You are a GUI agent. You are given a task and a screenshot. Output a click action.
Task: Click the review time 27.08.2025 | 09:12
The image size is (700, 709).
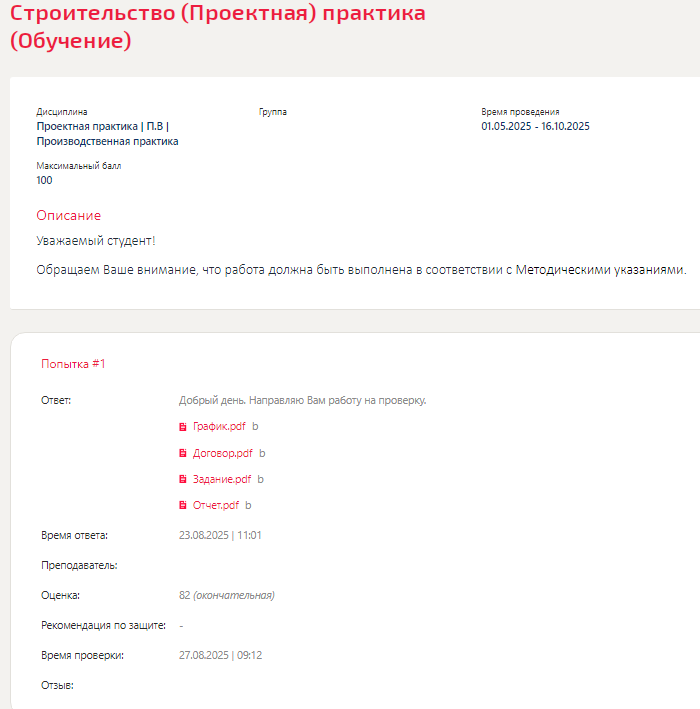220,655
